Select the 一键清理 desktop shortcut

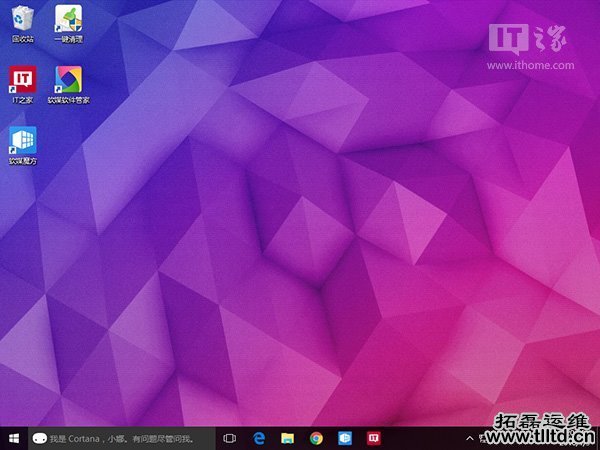click(68, 23)
